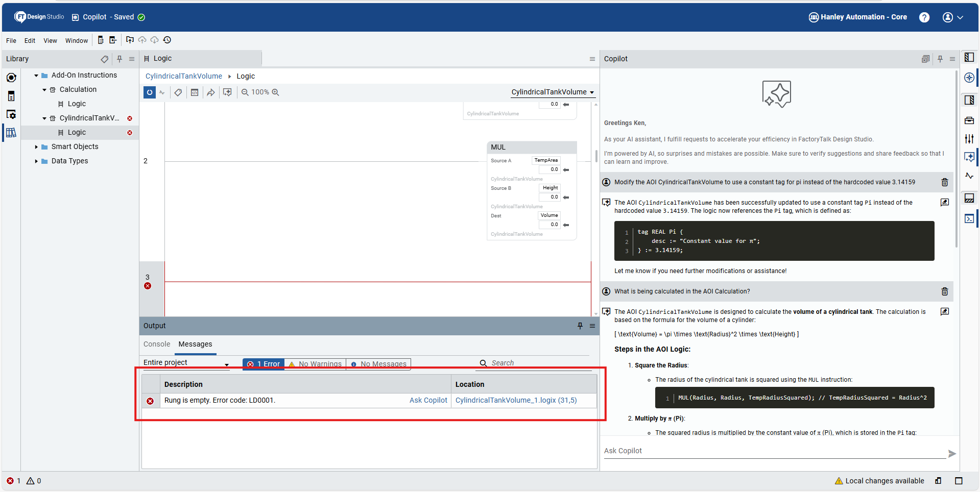Collapse the CylindricalTankV... node
980x492 pixels.
point(44,118)
